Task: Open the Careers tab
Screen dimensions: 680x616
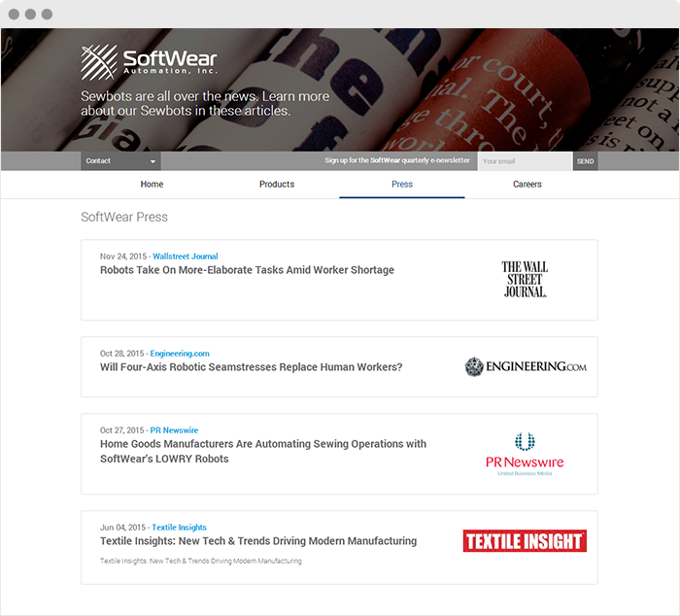Action: pyautogui.click(x=527, y=185)
